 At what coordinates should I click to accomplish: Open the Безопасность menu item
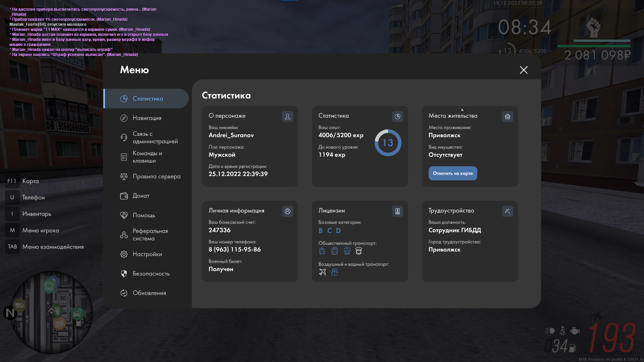pos(151,274)
